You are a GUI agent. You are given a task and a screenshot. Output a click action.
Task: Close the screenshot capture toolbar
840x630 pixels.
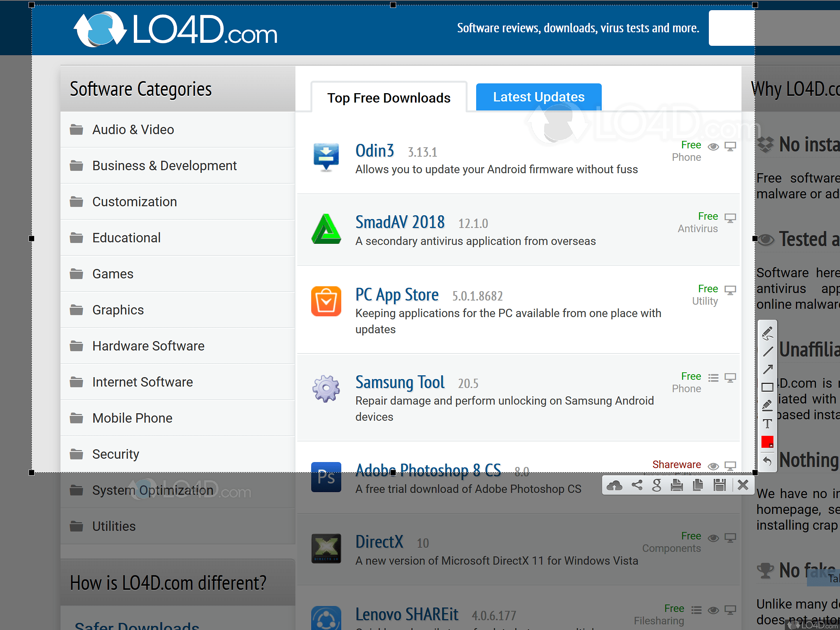tap(743, 485)
